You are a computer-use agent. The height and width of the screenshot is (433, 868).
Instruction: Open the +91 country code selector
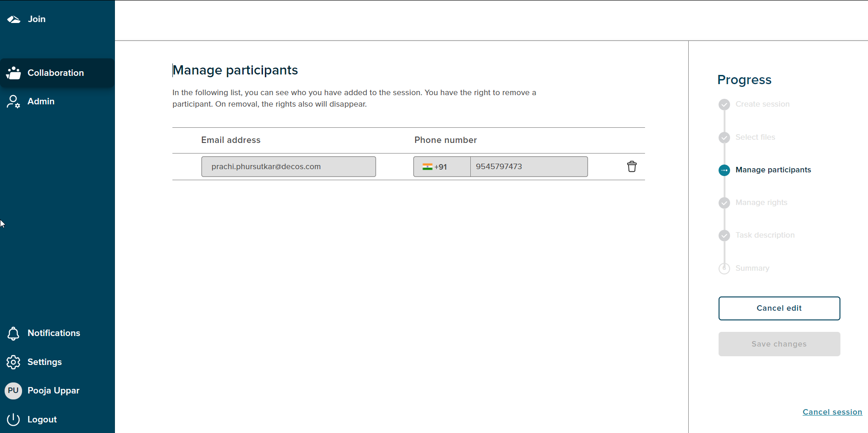(441, 166)
